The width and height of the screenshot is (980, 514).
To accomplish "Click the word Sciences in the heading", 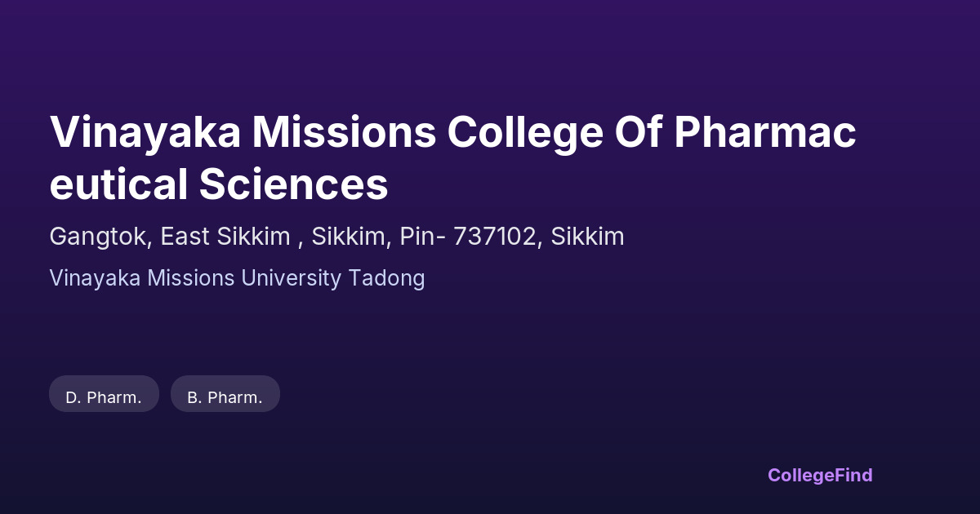I will [x=293, y=184].
